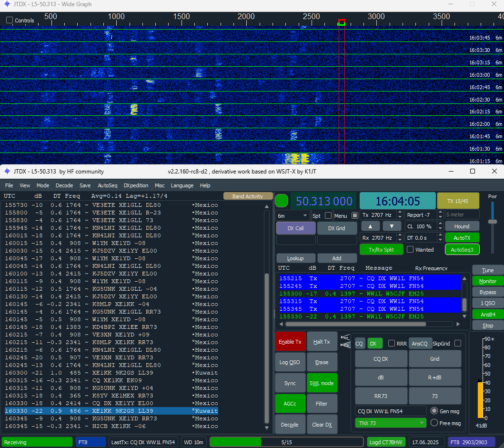Select the Gen msg radio button
Image resolution: width=504 pixels, height=448 pixels.
434,411
